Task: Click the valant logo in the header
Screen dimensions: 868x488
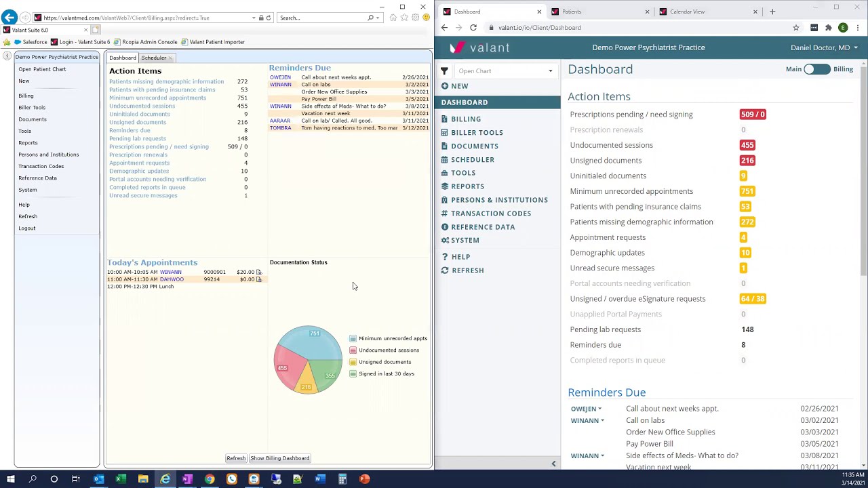Action: click(479, 47)
